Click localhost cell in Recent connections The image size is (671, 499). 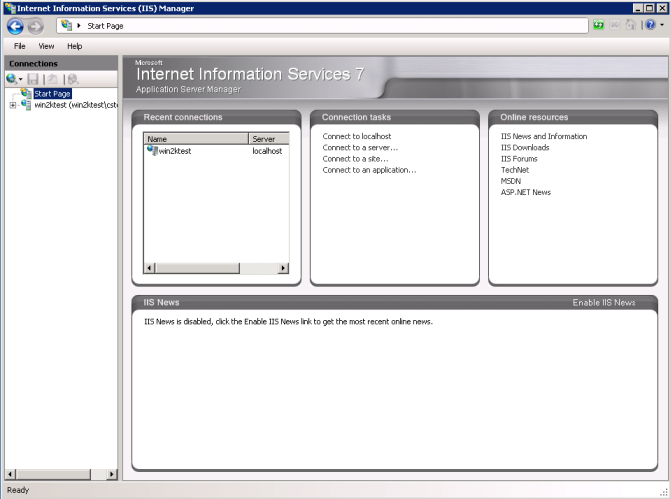click(267, 151)
